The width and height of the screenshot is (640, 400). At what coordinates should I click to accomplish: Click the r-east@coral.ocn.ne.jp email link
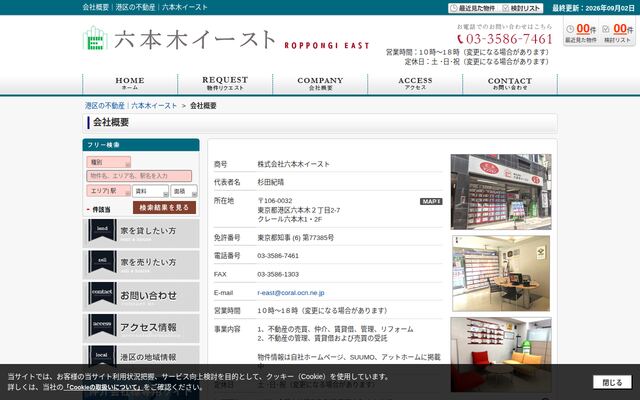[x=291, y=293]
